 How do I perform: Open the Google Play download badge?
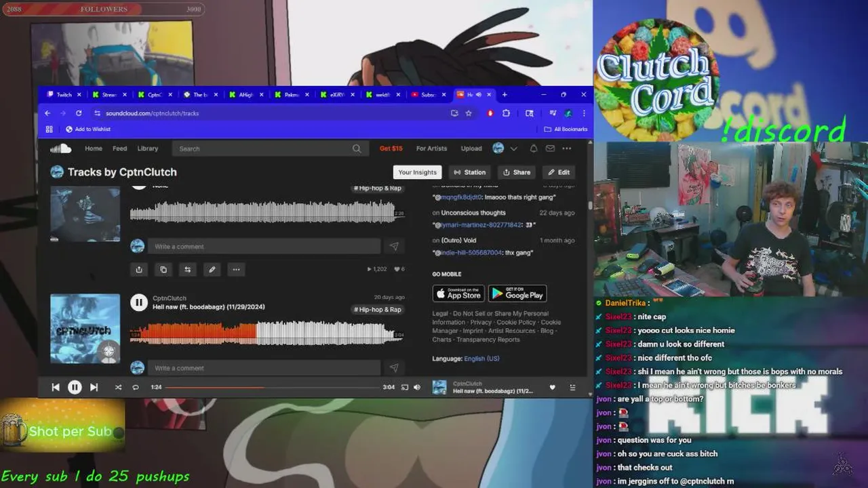(x=517, y=293)
